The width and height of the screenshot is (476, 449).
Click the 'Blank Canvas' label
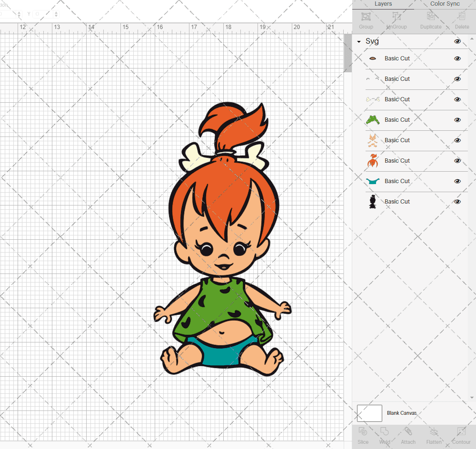402,413
